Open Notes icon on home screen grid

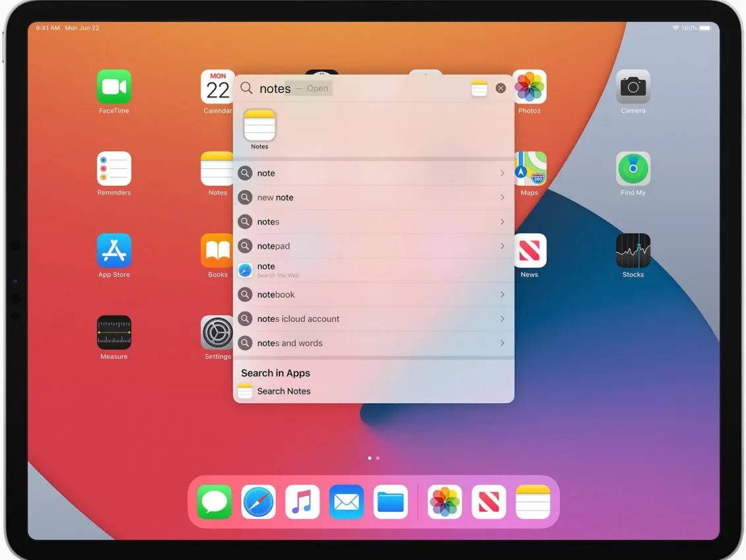(217, 169)
